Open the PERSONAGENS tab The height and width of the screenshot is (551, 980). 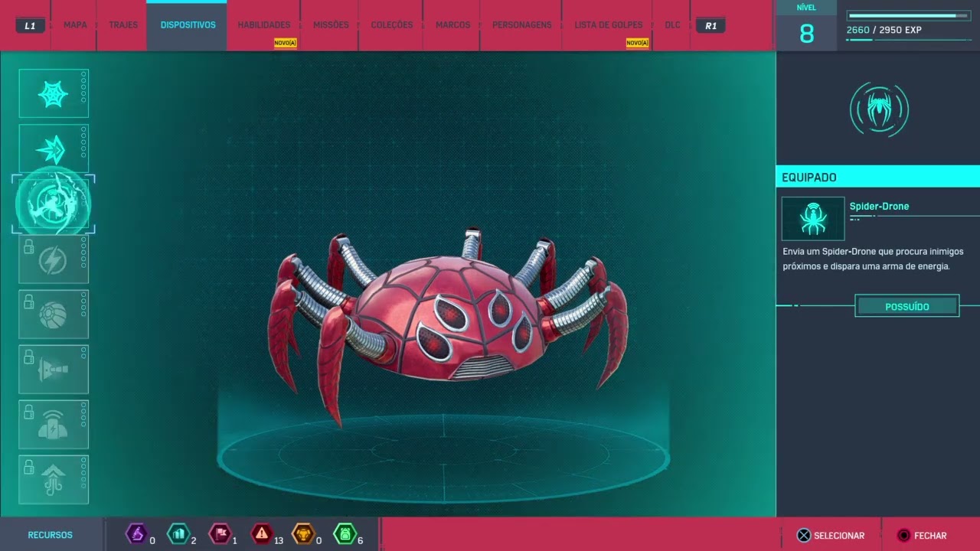coord(522,25)
